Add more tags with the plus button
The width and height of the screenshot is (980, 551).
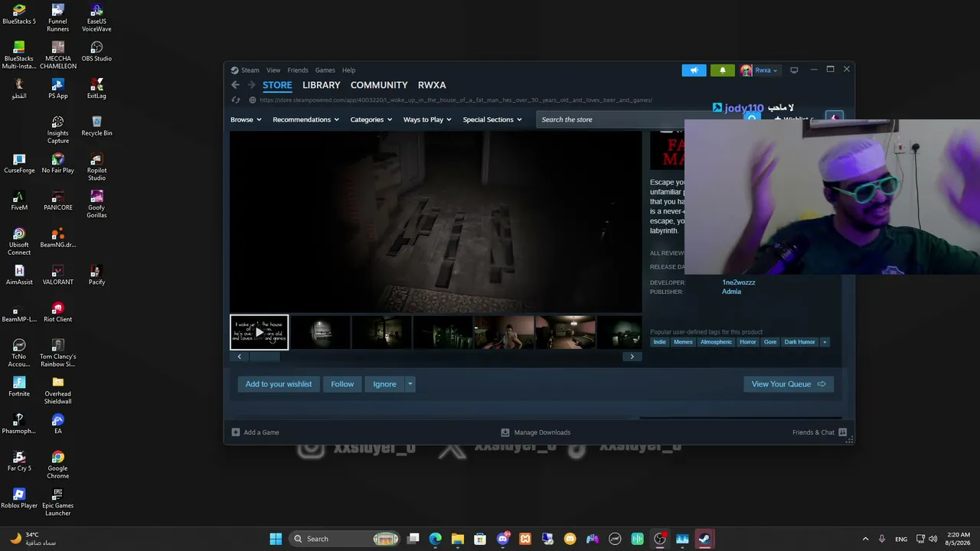click(825, 342)
